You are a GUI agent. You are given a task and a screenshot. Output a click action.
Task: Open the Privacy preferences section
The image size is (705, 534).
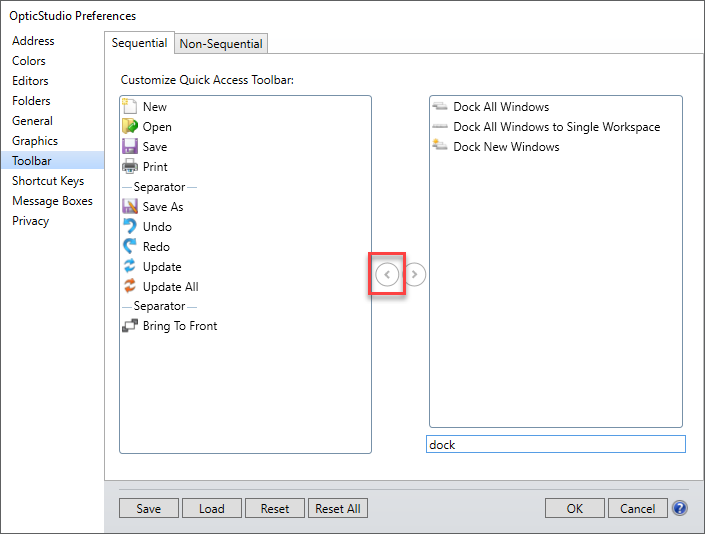pyautogui.click(x=31, y=221)
